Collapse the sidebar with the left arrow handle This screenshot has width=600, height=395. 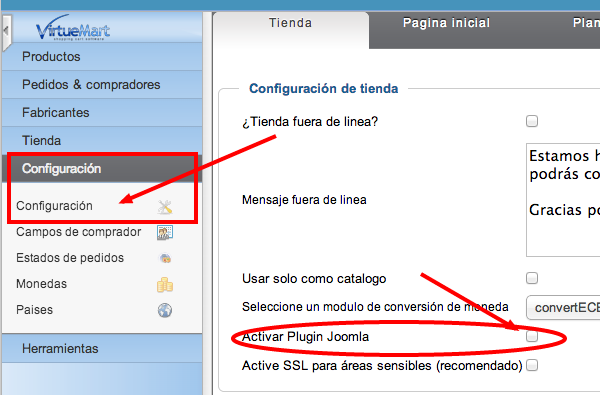[x=7, y=32]
